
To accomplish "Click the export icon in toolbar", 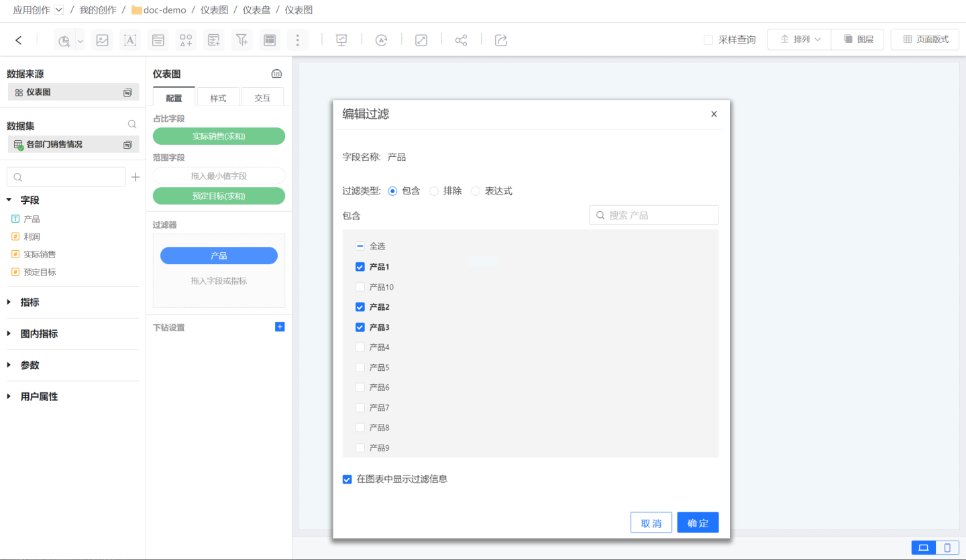I will pos(500,40).
